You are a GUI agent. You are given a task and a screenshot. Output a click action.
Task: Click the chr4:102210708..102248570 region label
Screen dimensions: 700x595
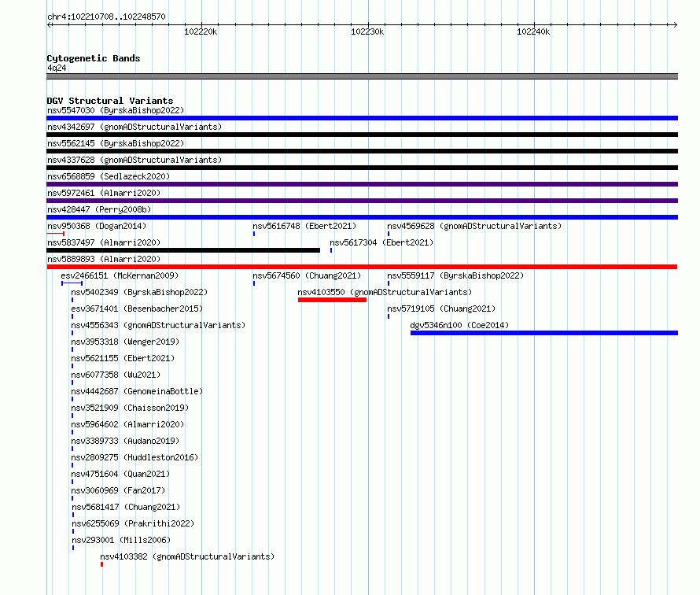click(x=106, y=17)
